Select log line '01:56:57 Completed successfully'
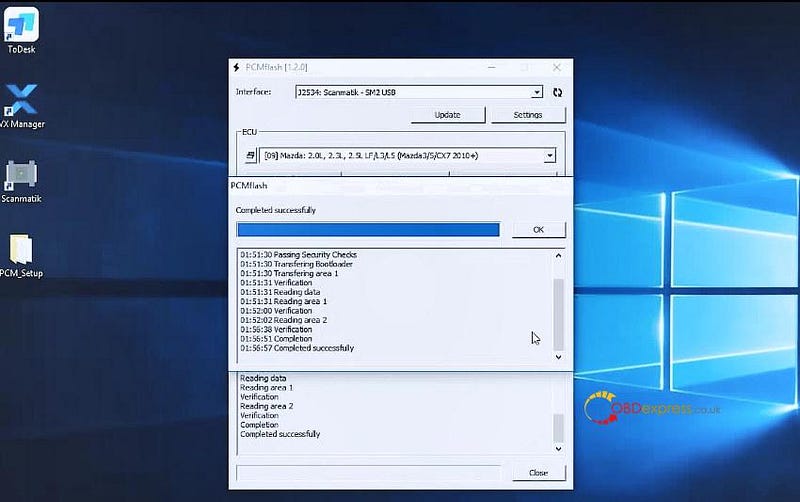Viewport: 800px width, 502px height. [x=297, y=348]
